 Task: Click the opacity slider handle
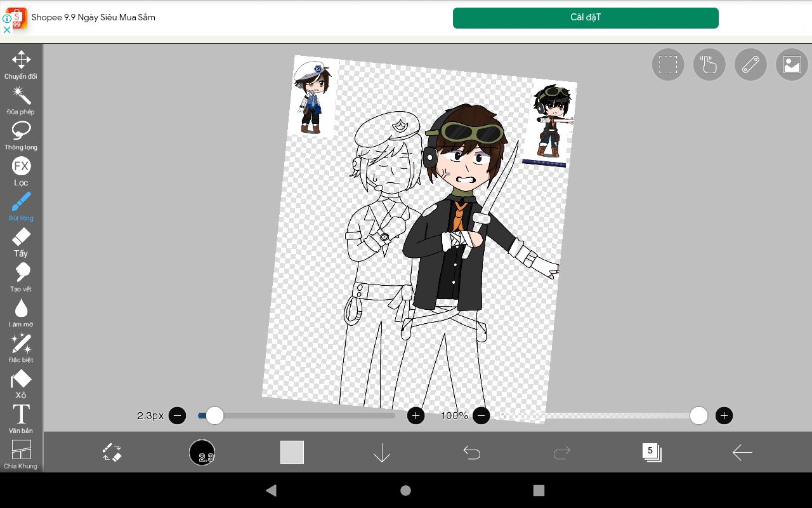pos(698,416)
